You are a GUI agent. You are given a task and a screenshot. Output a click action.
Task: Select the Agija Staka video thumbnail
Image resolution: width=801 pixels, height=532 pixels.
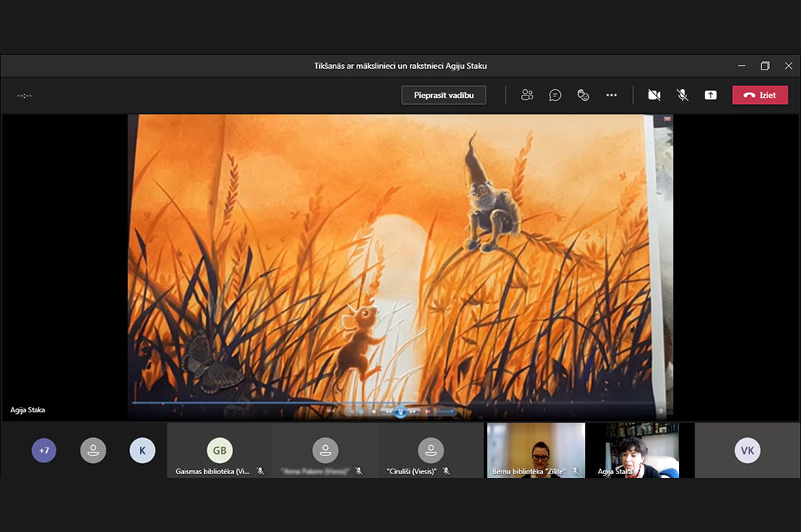641,450
